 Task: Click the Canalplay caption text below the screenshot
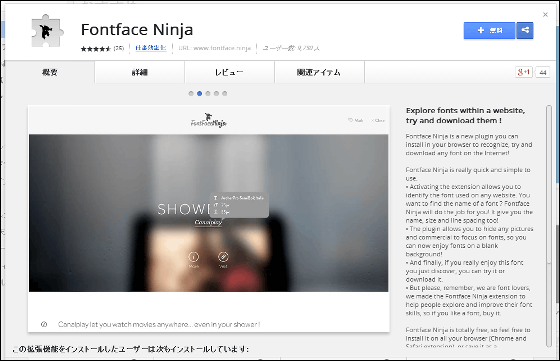point(159,324)
